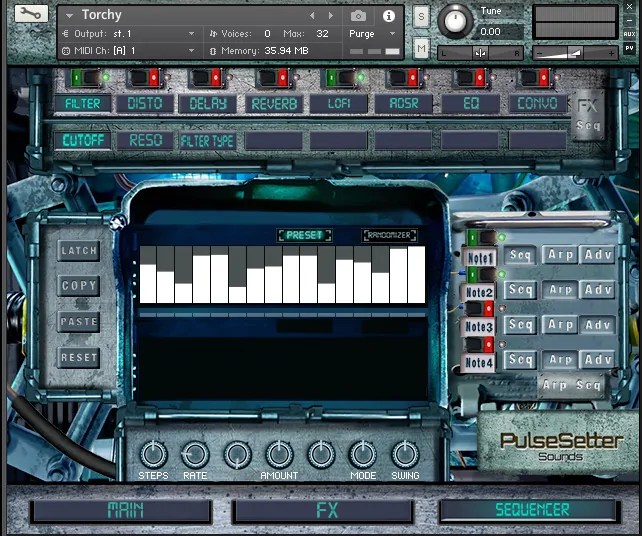Toggle the LOFI power switch
The height and width of the screenshot is (536, 642).
341,78
